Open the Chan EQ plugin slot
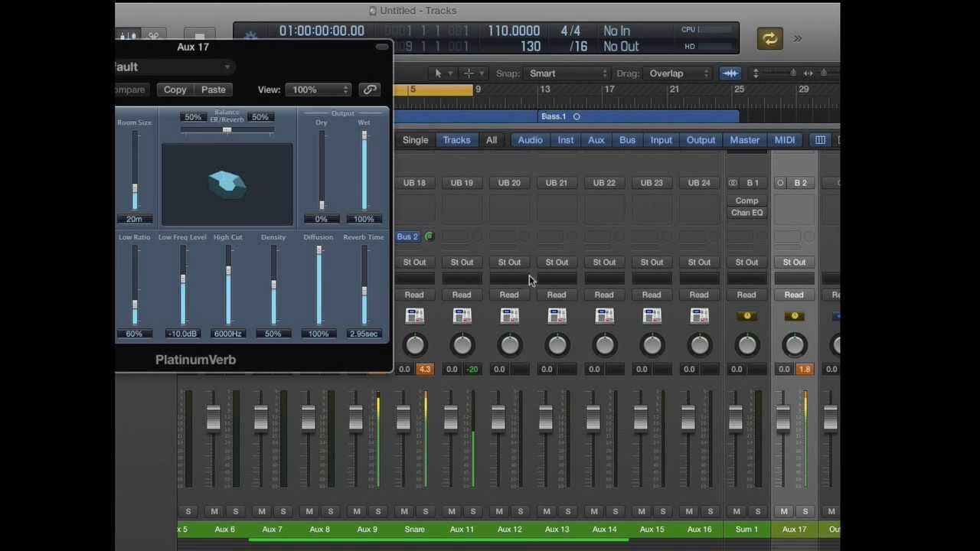 tap(746, 213)
